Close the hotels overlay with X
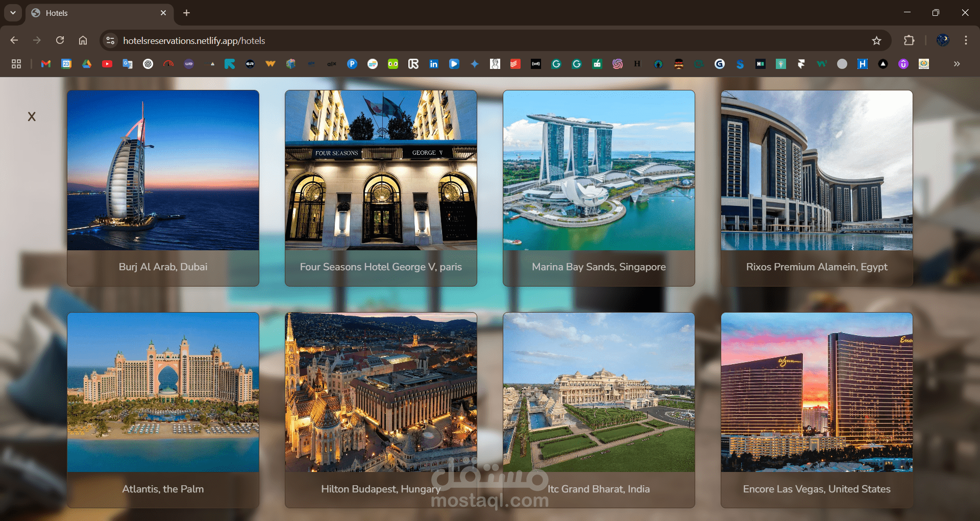This screenshot has width=980, height=521. click(32, 116)
